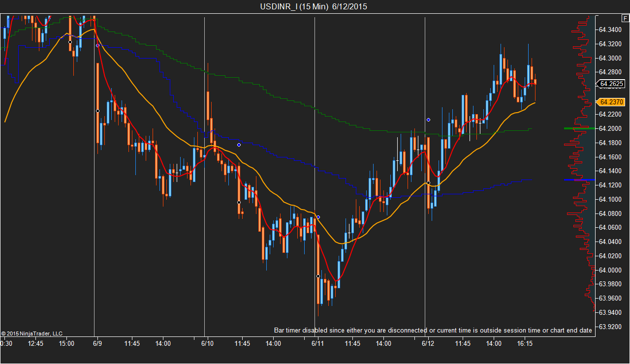Click the 6/12 date label on time axis
The width and height of the screenshot is (630, 364).
428,343
